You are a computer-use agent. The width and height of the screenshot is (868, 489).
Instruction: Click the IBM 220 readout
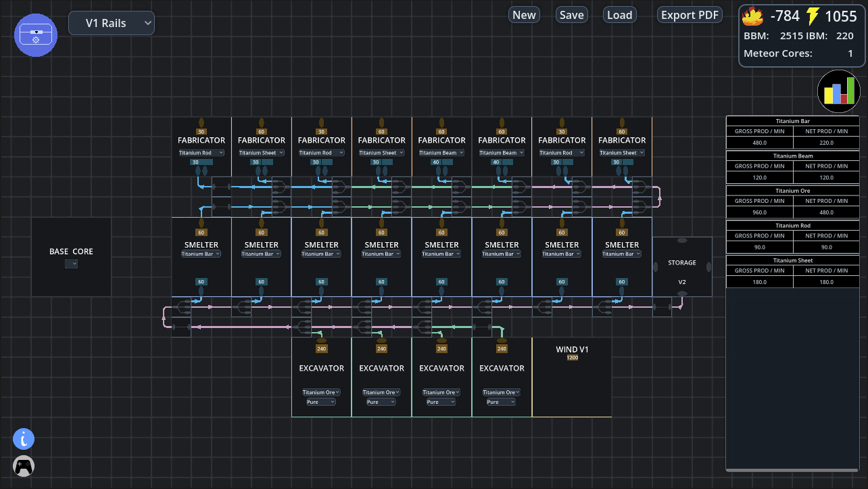click(844, 36)
